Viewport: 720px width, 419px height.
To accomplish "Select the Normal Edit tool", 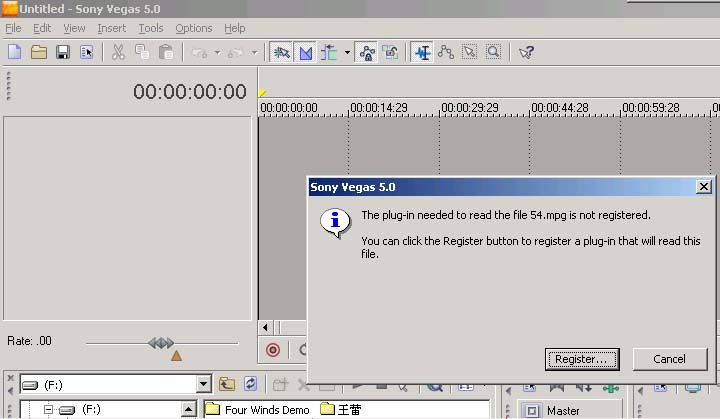I will 422,52.
